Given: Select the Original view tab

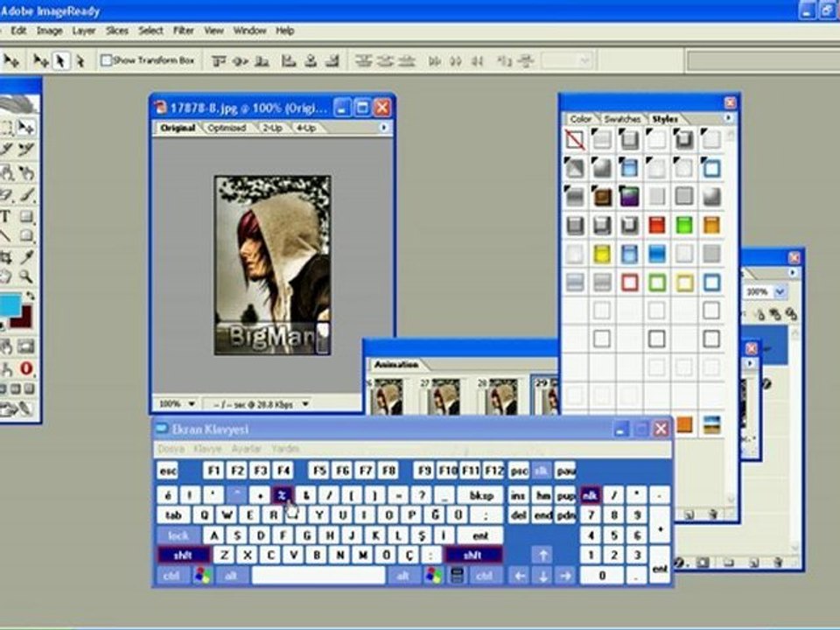Looking at the screenshot, I should point(178,128).
